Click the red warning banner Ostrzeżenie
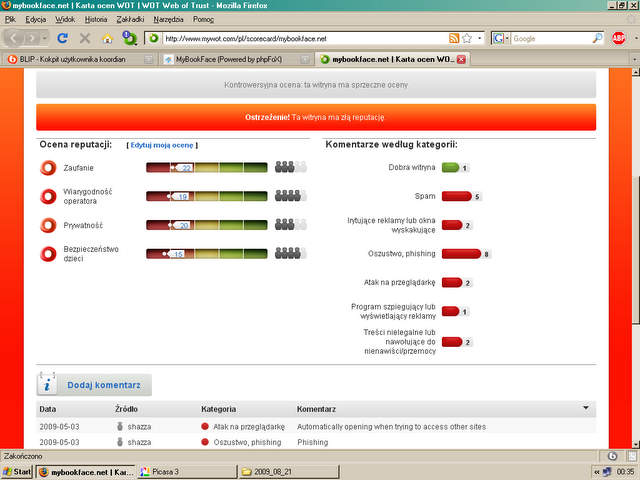Screen dimensions: 640x480 click(316, 117)
